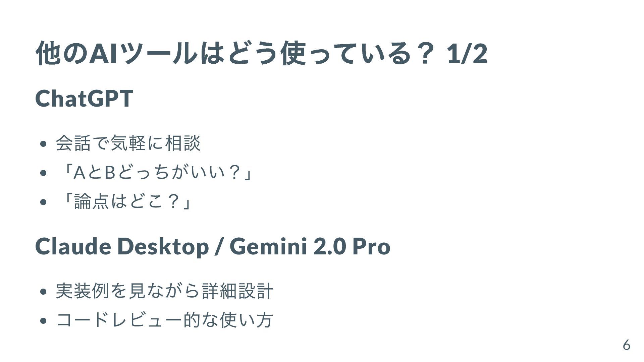Click the Claude Desktop / Gemini 2.0 Pro heading
Screen dimensions: 644x362
(x=213, y=246)
